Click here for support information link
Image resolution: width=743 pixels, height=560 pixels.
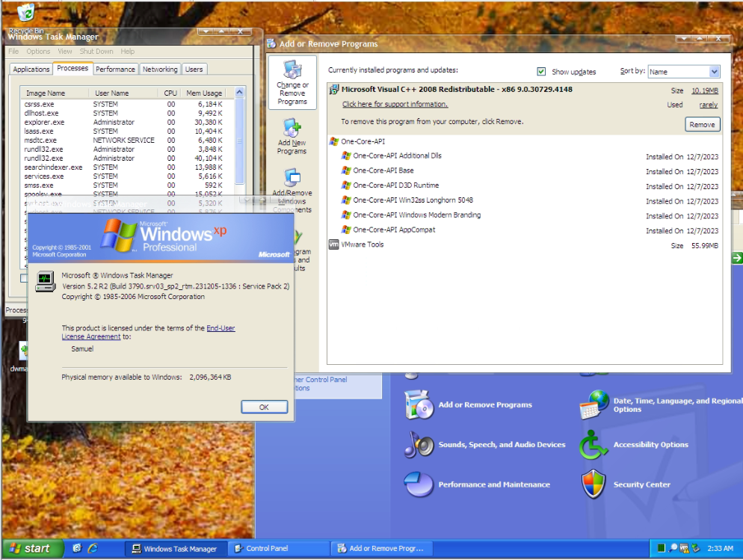pos(395,104)
